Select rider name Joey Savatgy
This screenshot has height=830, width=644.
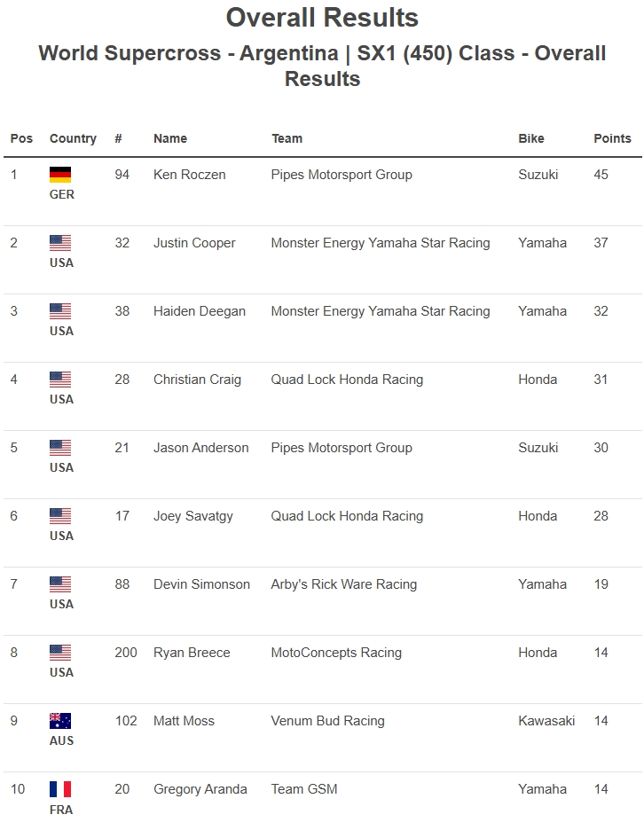tap(193, 516)
